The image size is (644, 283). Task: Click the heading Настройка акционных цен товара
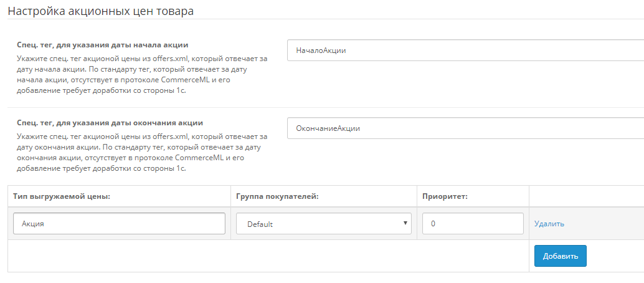pos(101,11)
